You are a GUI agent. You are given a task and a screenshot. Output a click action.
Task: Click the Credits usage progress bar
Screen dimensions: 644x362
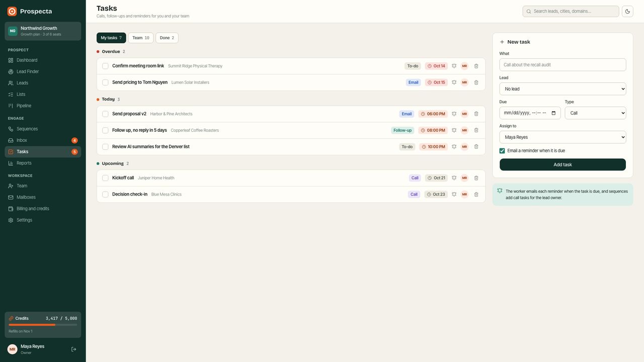pyautogui.click(x=43, y=325)
